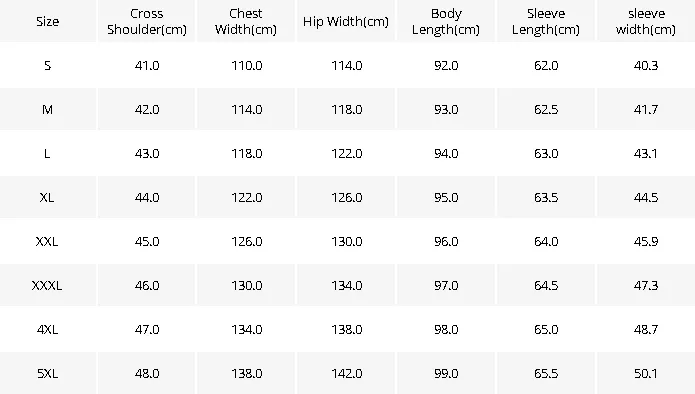Click hip width value 142.0
Viewport: 695px width, 394px height.
tap(347, 374)
